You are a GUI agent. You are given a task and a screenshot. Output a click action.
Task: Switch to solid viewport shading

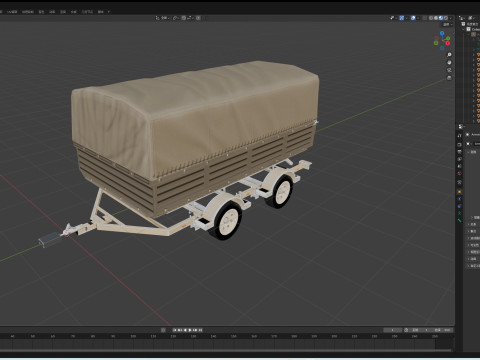point(436,18)
